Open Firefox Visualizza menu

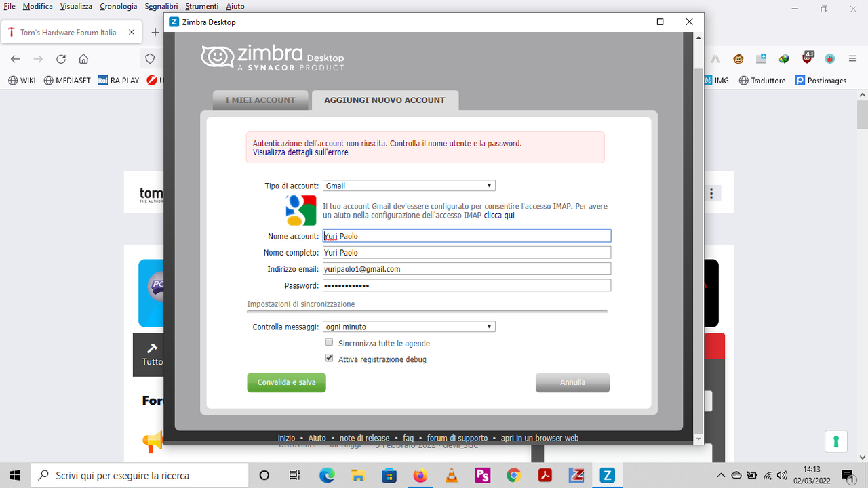pos(76,6)
